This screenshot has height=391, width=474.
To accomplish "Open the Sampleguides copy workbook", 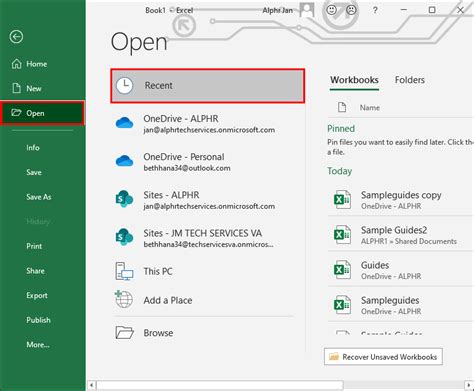I will [401, 200].
